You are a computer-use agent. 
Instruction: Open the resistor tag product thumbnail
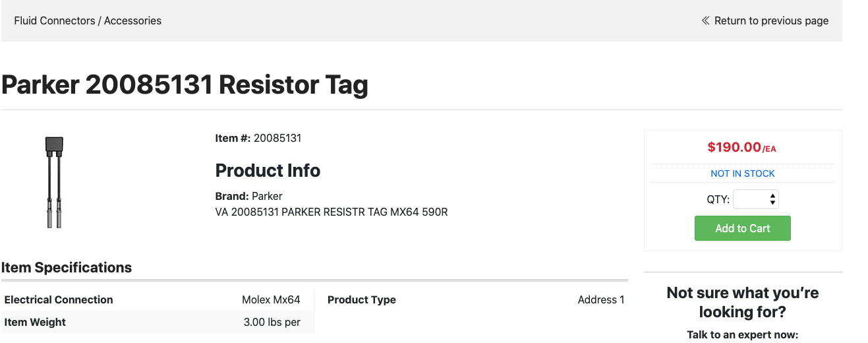pos(54,182)
